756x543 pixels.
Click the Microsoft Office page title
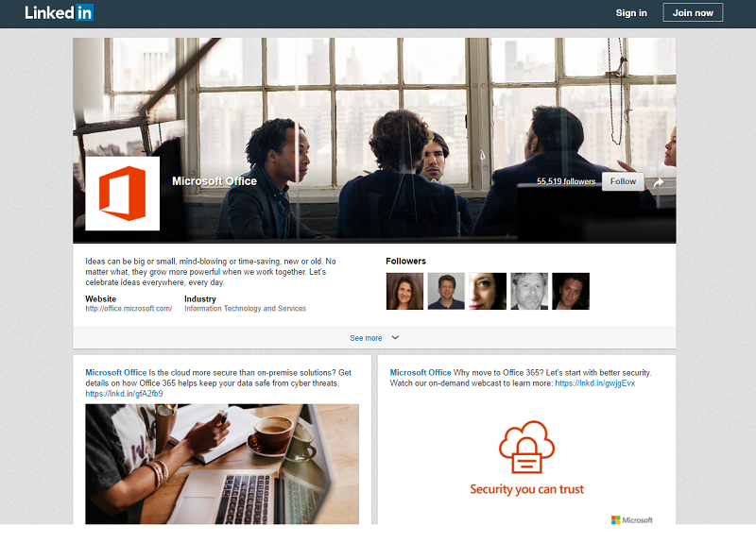point(215,181)
